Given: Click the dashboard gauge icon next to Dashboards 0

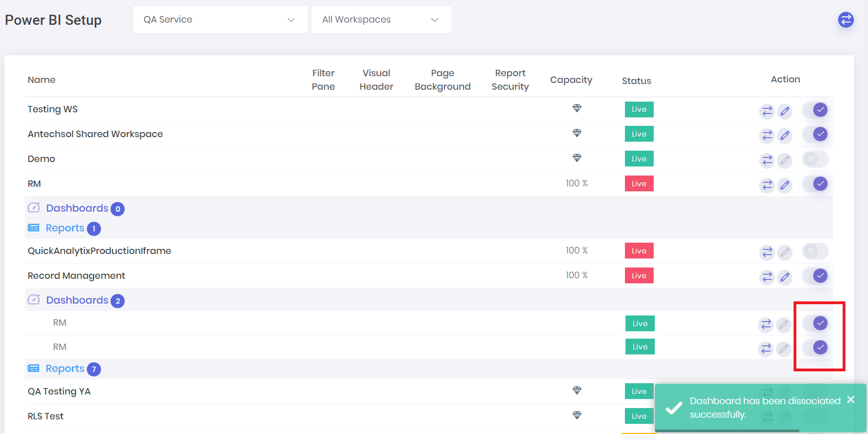Looking at the screenshot, I should pos(34,207).
